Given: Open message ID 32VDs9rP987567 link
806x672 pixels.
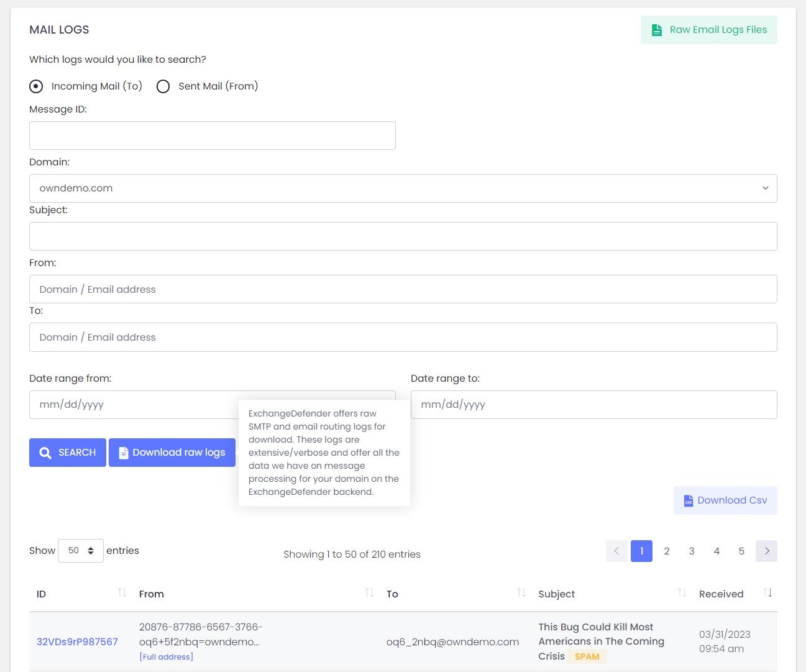Looking at the screenshot, I should tap(77, 642).
